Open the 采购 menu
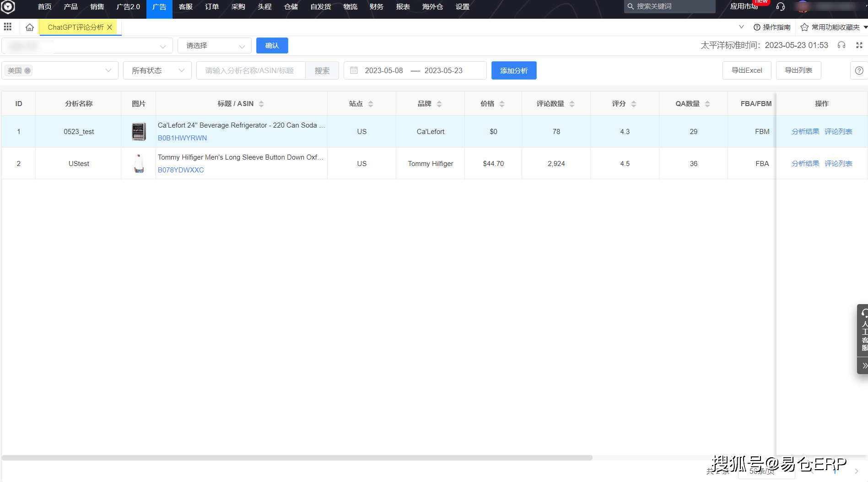Viewport: 868px width, 482px height. click(238, 7)
